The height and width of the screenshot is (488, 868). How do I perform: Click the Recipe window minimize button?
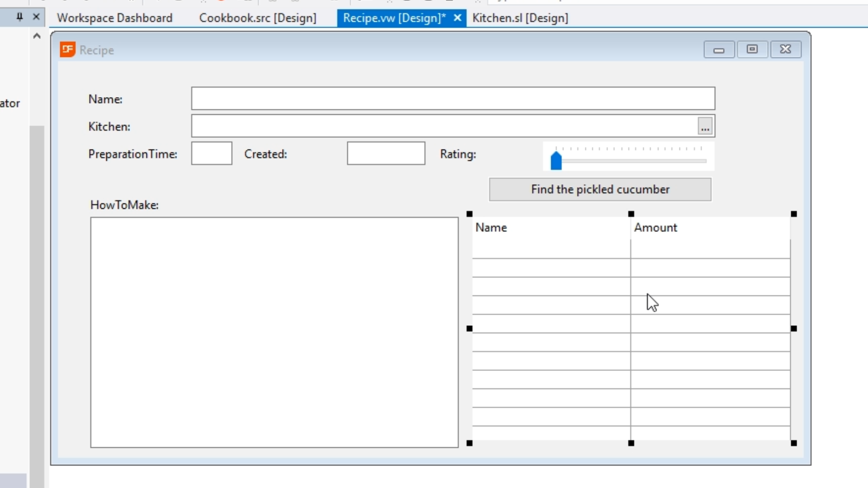pos(719,49)
